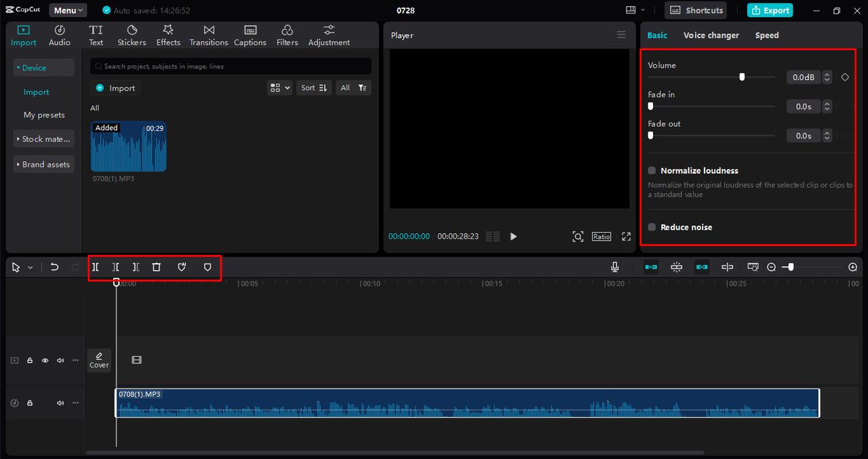Open the Adjustment panel
This screenshot has width=868, height=459.
329,35
